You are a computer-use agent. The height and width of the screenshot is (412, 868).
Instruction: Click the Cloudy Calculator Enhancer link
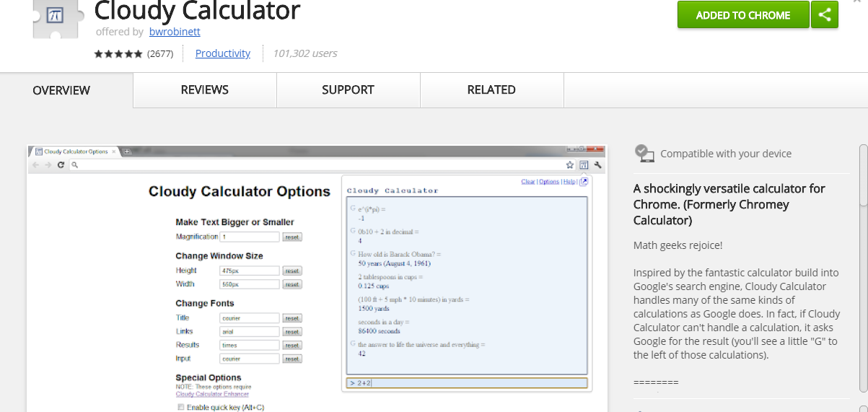click(x=212, y=394)
